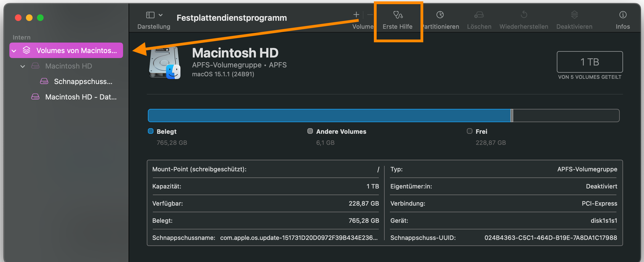Screen dimensions: 644x262
Task: Select the Wiederherstellen restore icon
Action: (x=524, y=15)
